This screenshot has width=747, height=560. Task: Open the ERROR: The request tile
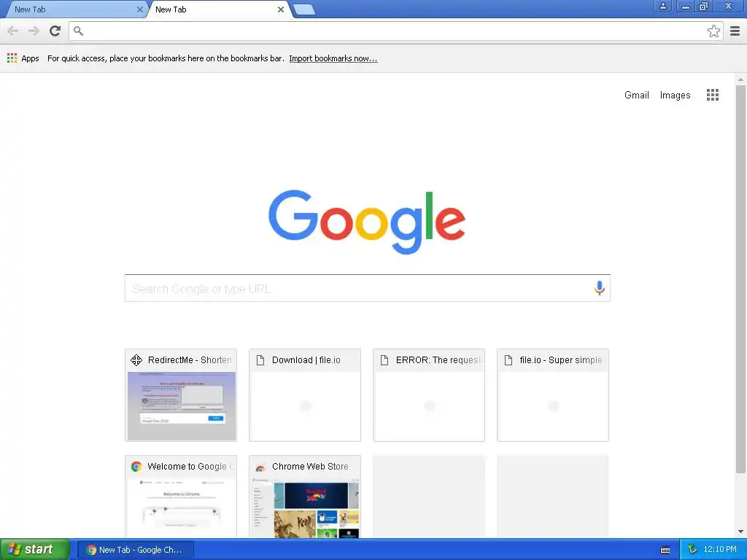tap(429, 395)
